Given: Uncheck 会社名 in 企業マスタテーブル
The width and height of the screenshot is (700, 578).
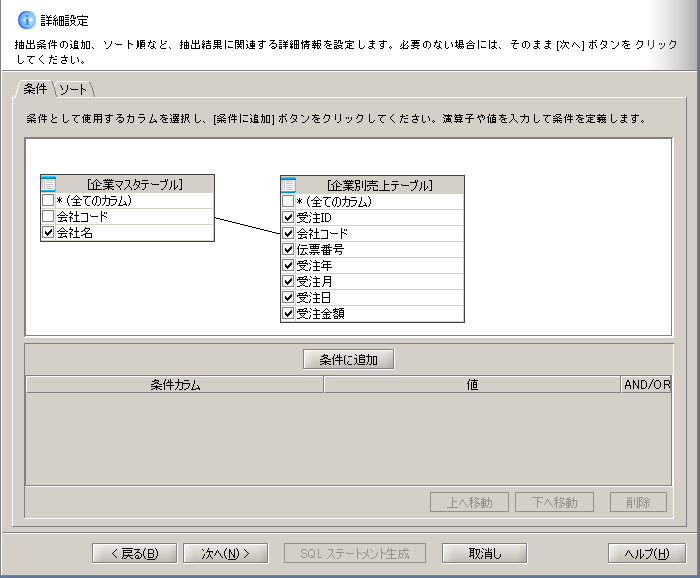Looking at the screenshot, I should click(48, 232).
